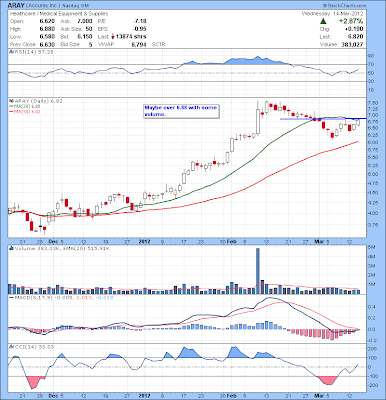Click the red down arrow beside Last shares

click(x=113, y=37)
